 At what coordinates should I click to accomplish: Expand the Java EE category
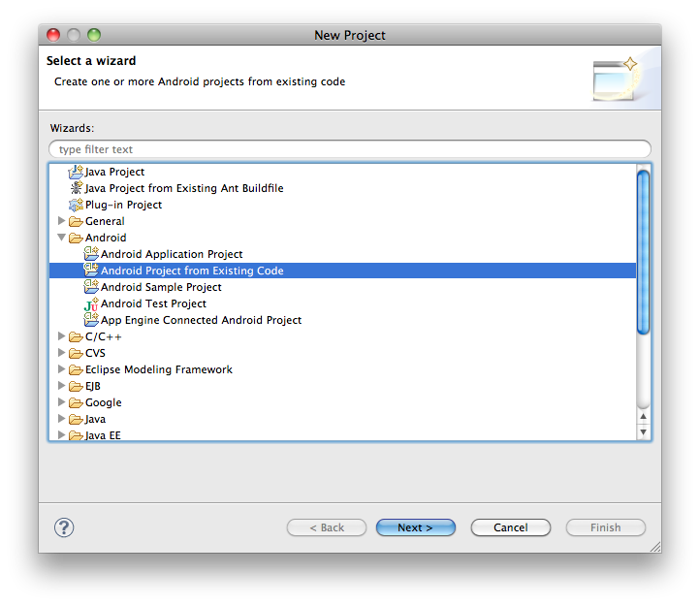pos(62,435)
